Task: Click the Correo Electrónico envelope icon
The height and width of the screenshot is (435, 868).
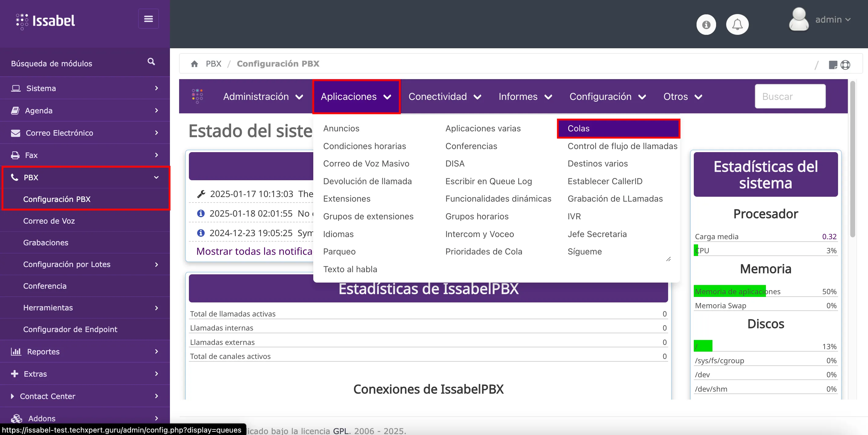Action: [x=16, y=133]
